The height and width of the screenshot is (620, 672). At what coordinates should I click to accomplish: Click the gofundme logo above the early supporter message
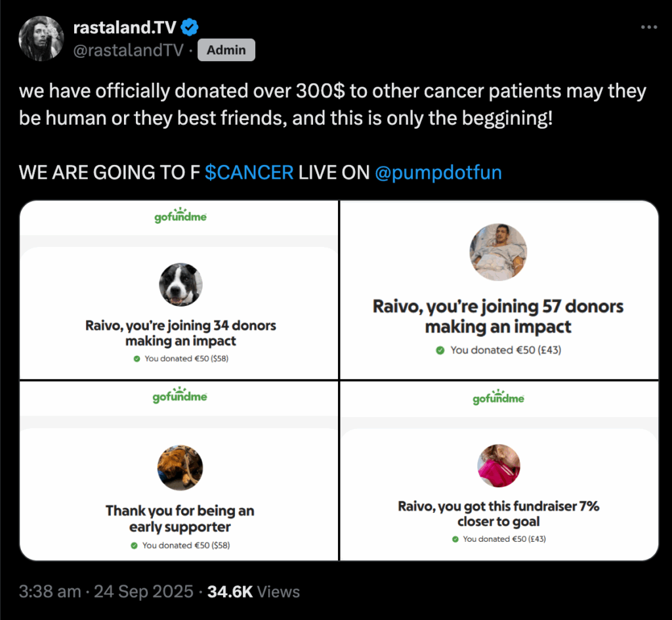click(x=180, y=396)
